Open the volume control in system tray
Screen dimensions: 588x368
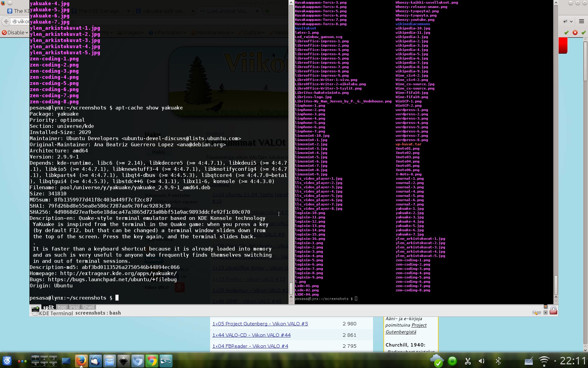[482, 361]
